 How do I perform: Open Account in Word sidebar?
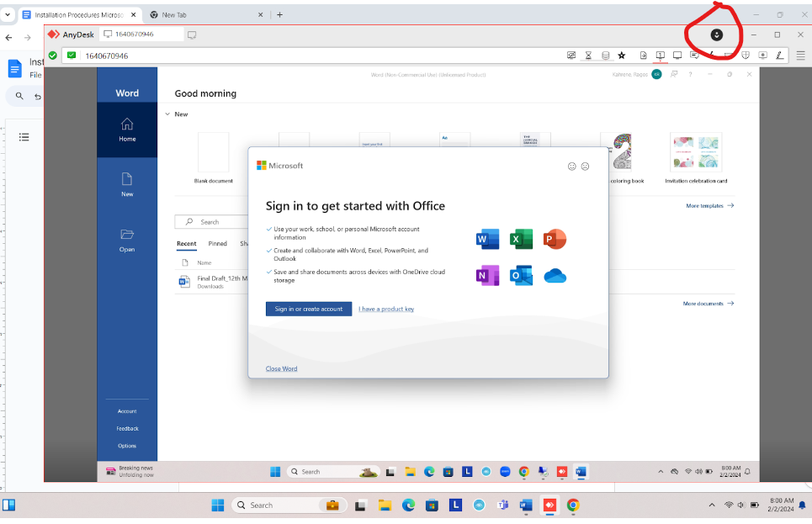[x=127, y=411]
